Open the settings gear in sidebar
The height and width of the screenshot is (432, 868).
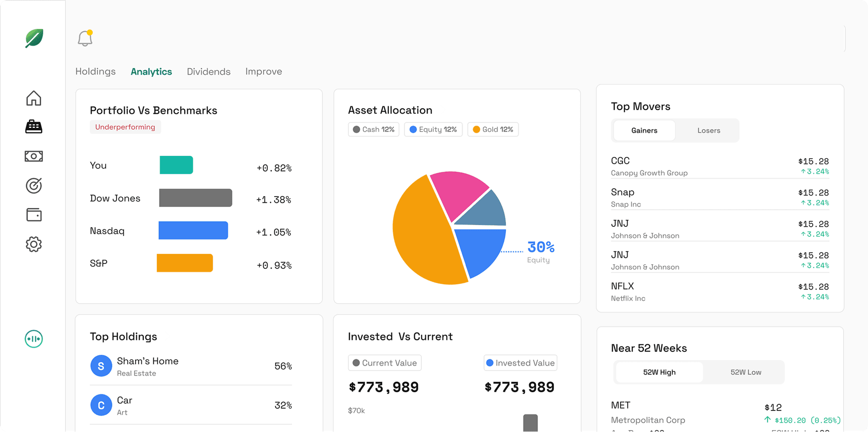pos(33,244)
